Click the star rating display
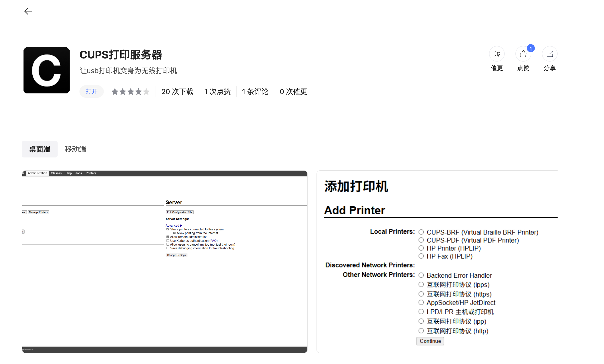This screenshot has height=364, width=604. tap(130, 92)
